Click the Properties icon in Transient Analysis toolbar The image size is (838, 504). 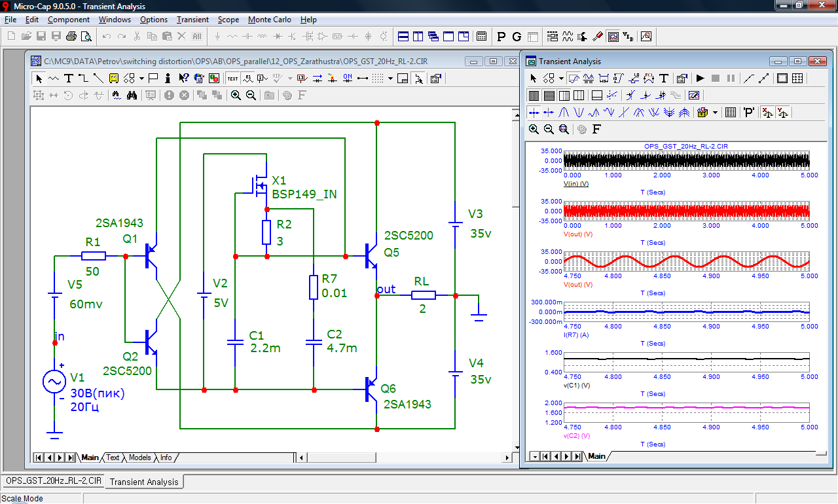pos(682,79)
